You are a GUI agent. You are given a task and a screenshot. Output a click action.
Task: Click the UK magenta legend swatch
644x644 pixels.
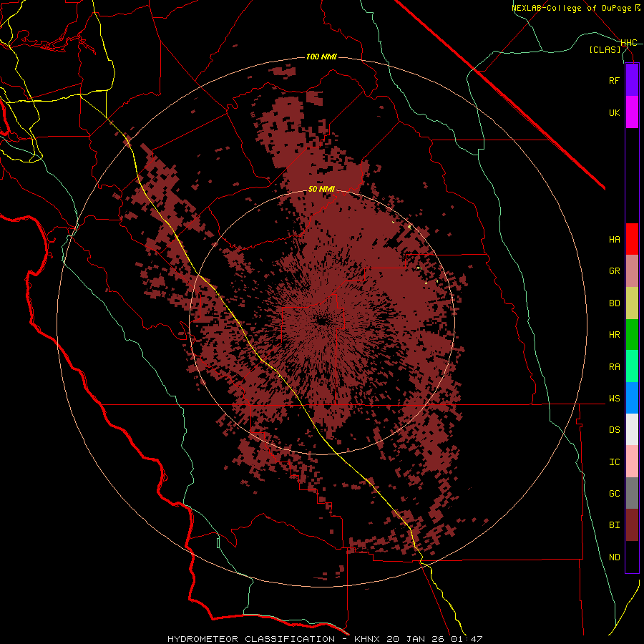click(632, 112)
